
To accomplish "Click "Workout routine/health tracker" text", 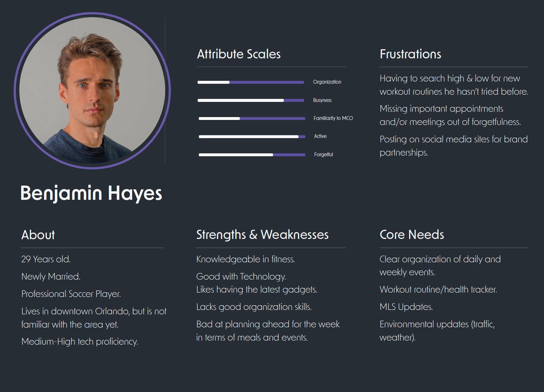I will 438,289.
